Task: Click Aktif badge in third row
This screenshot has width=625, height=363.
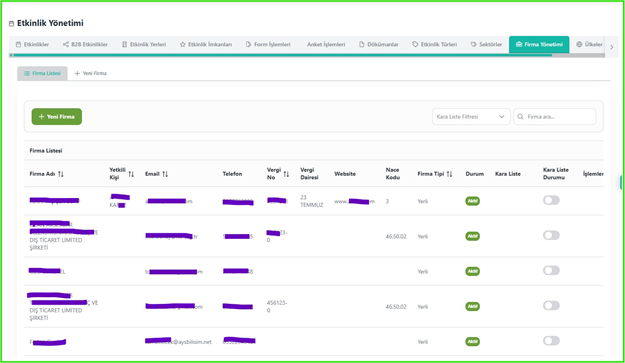Action: click(472, 271)
